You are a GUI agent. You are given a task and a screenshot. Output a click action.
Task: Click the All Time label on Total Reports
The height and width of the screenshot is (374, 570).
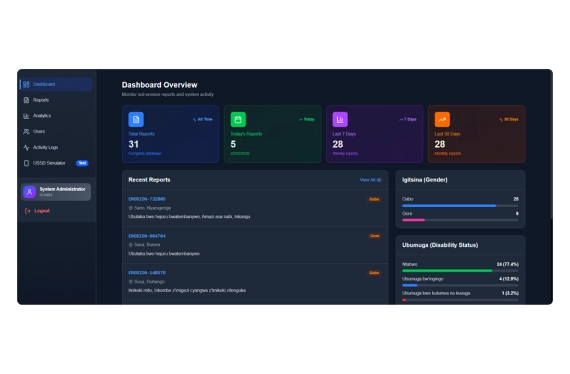click(x=205, y=119)
